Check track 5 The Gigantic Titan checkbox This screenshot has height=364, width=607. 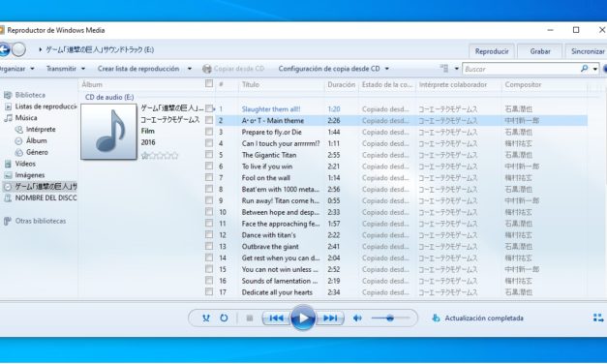coord(209,155)
